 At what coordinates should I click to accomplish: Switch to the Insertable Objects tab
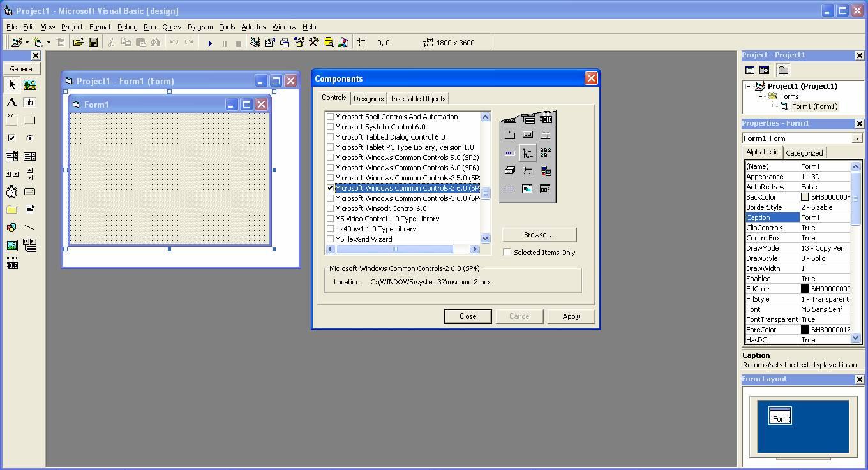pos(419,99)
